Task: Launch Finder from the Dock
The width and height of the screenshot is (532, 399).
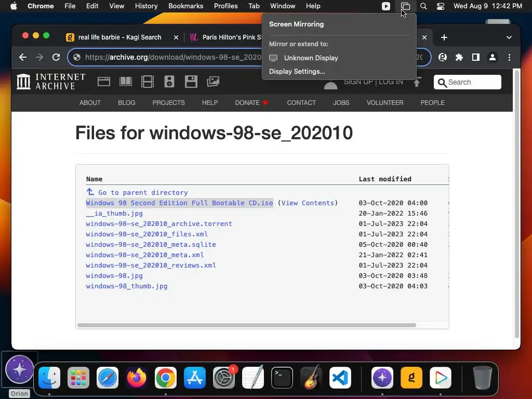Action: 49,378
